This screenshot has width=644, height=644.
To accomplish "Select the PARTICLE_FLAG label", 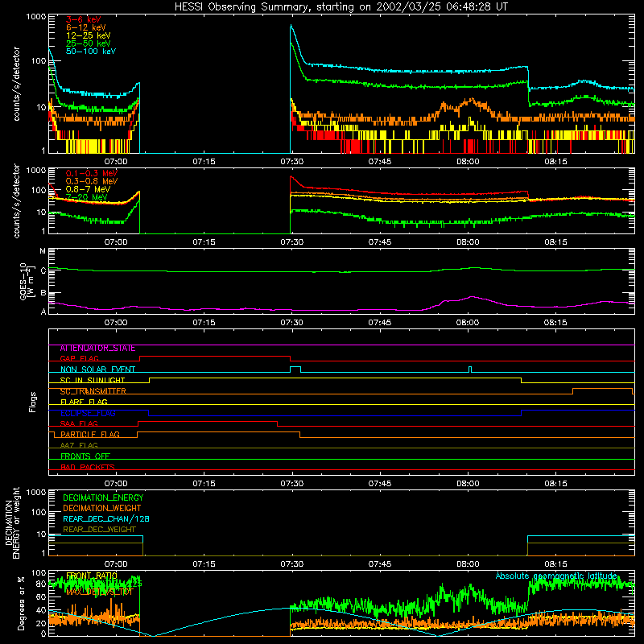I will pos(90,435).
